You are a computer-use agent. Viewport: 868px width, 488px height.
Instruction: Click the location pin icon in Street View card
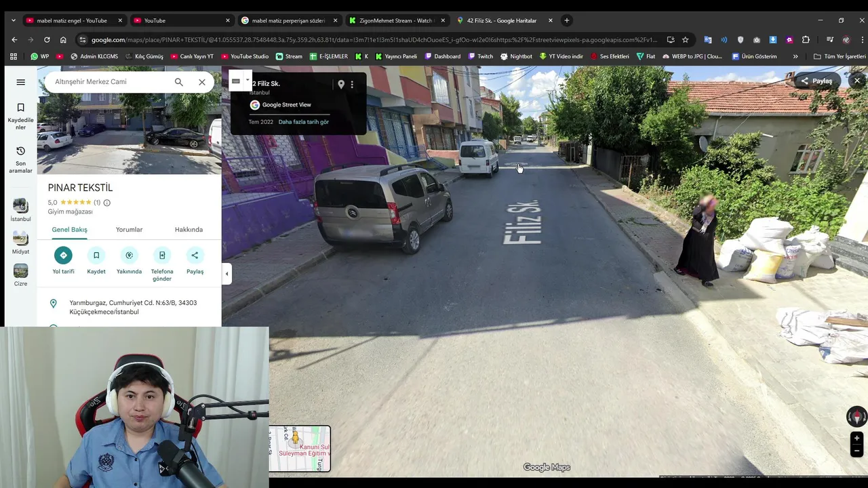341,85
